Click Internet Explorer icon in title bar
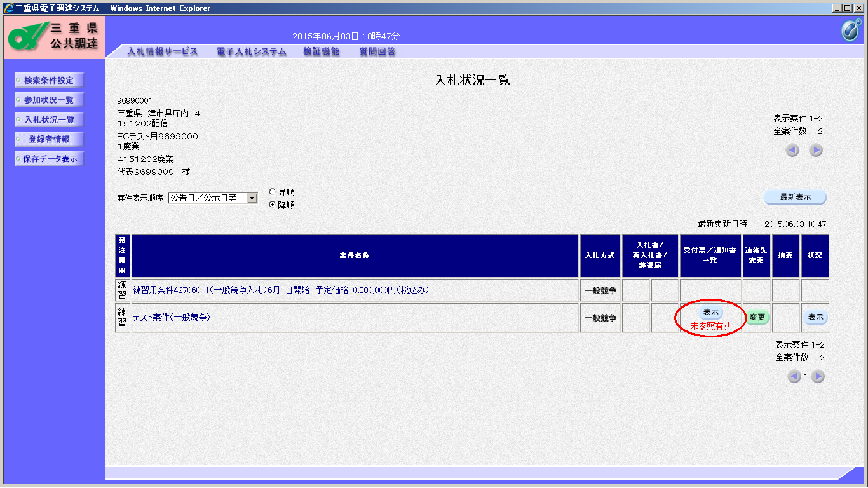 pos(9,8)
